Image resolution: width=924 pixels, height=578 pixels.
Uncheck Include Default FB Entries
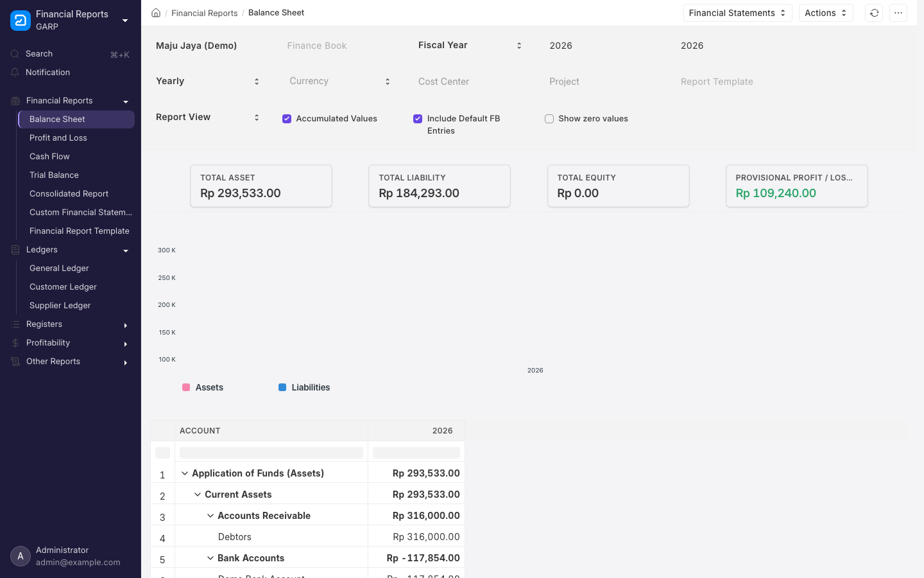[418, 119]
